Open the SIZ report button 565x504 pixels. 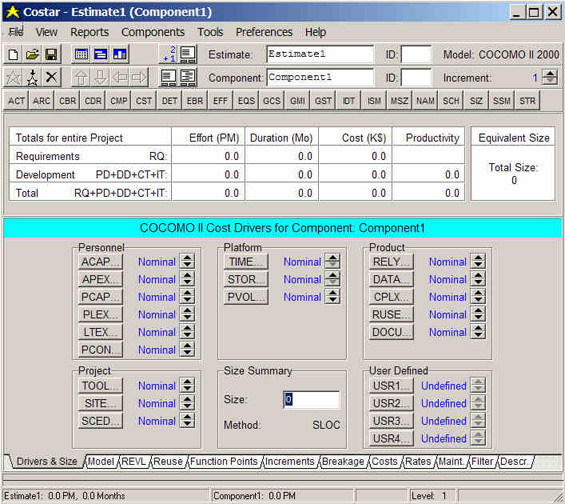coord(476,101)
